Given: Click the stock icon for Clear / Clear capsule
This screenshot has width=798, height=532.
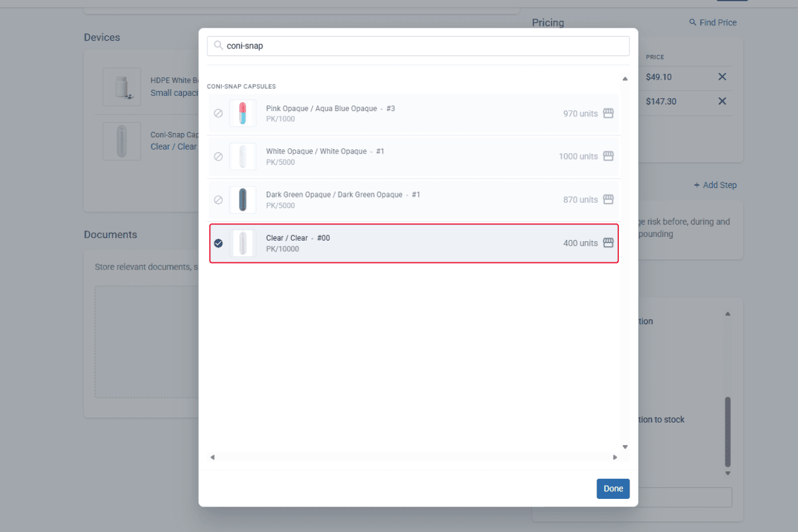Looking at the screenshot, I should tap(608, 243).
